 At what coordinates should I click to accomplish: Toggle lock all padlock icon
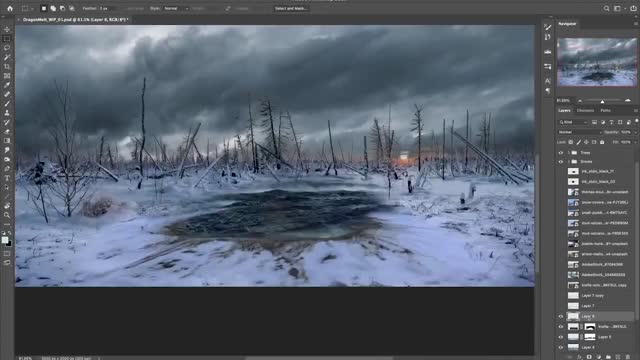tap(602, 142)
